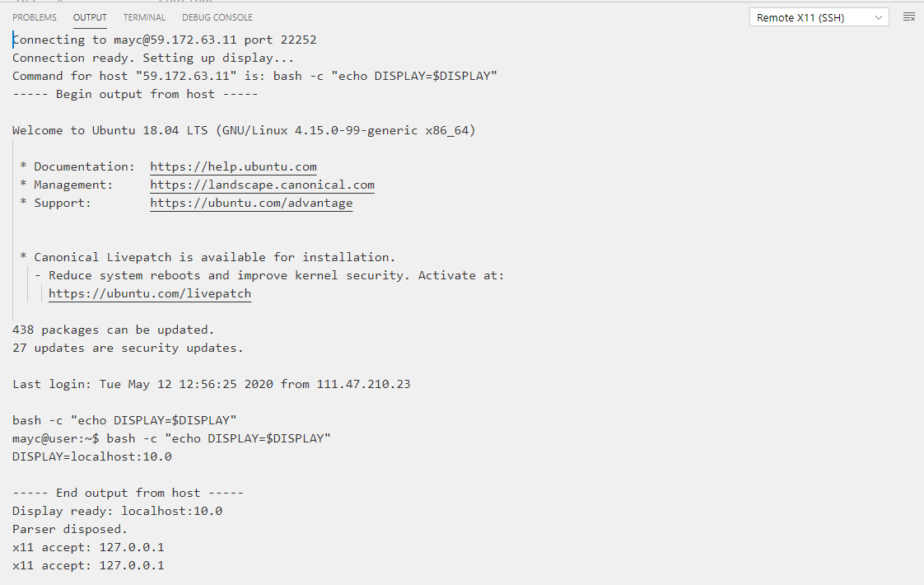This screenshot has height=585, width=924.
Task: Open the help.ubuntu.com documentation link
Action: pos(233,166)
